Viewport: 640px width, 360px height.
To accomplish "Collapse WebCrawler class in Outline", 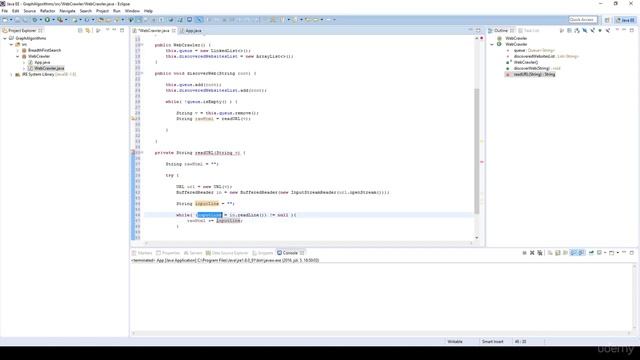I will 492,44.
